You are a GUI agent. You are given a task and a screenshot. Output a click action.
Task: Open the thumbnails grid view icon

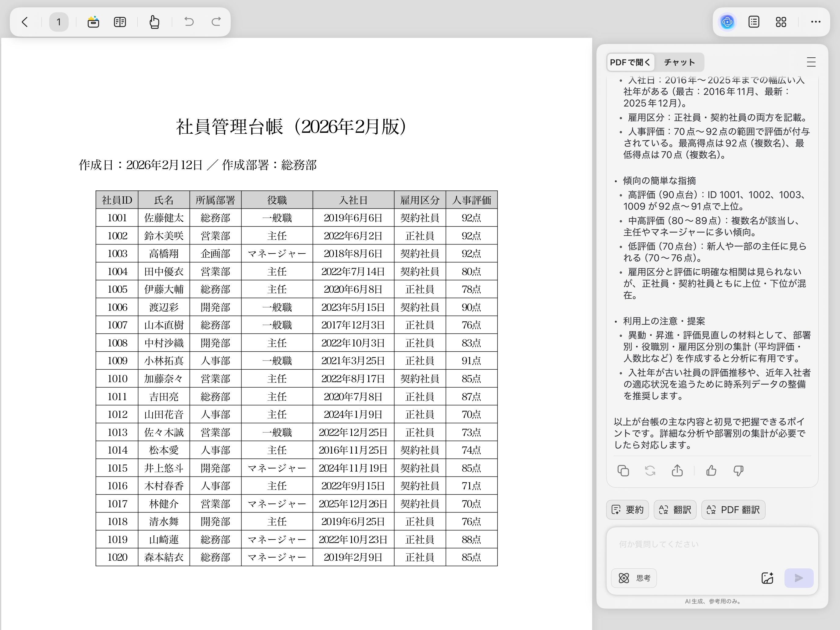(781, 22)
